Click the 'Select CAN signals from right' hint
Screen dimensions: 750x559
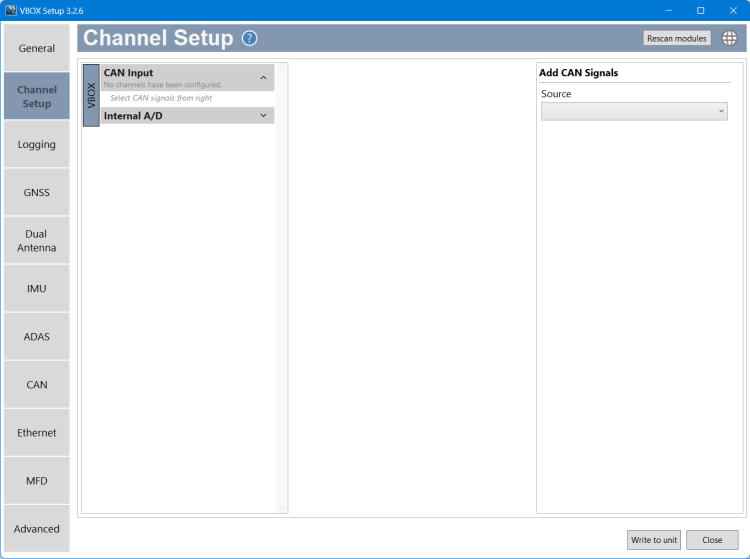point(161,98)
